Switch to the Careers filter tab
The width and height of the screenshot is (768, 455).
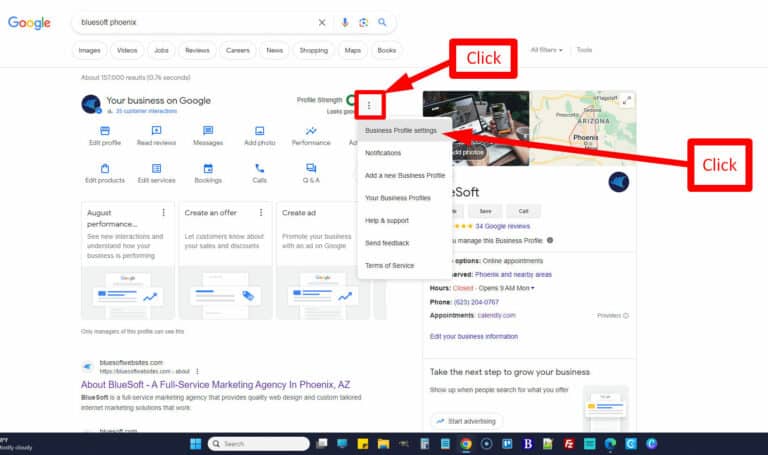coord(238,50)
